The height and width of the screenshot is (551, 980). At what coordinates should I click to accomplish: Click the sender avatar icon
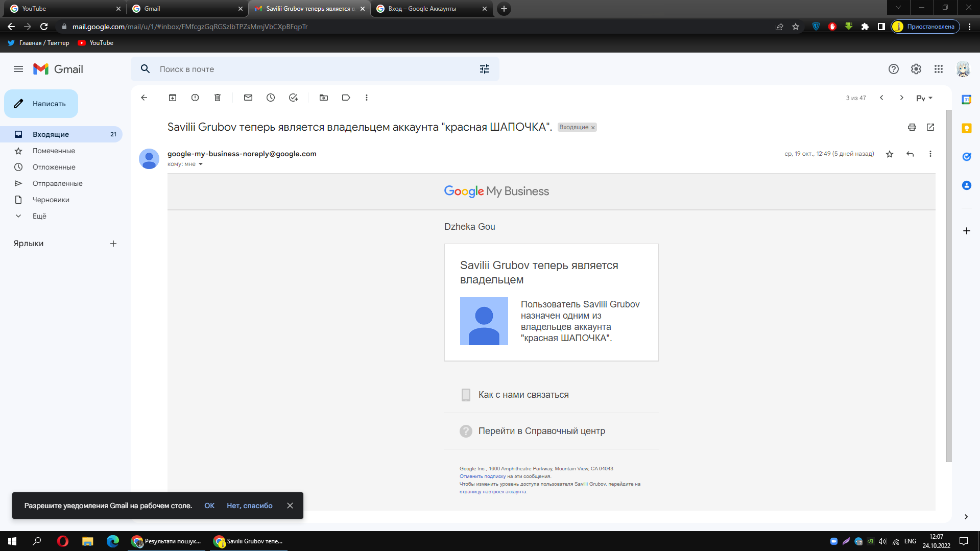pyautogui.click(x=149, y=159)
